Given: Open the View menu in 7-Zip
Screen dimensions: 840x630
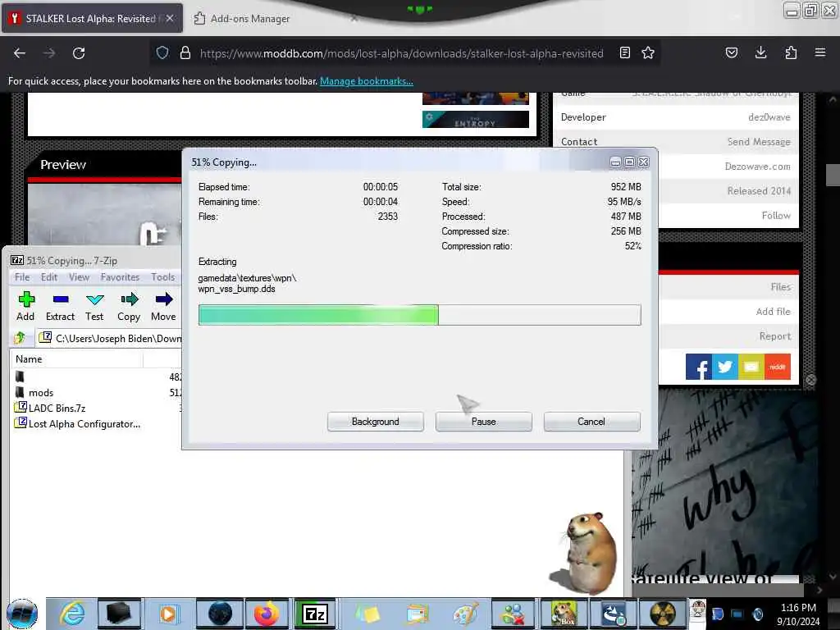Looking at the screenshot, I should click(79, 277).
